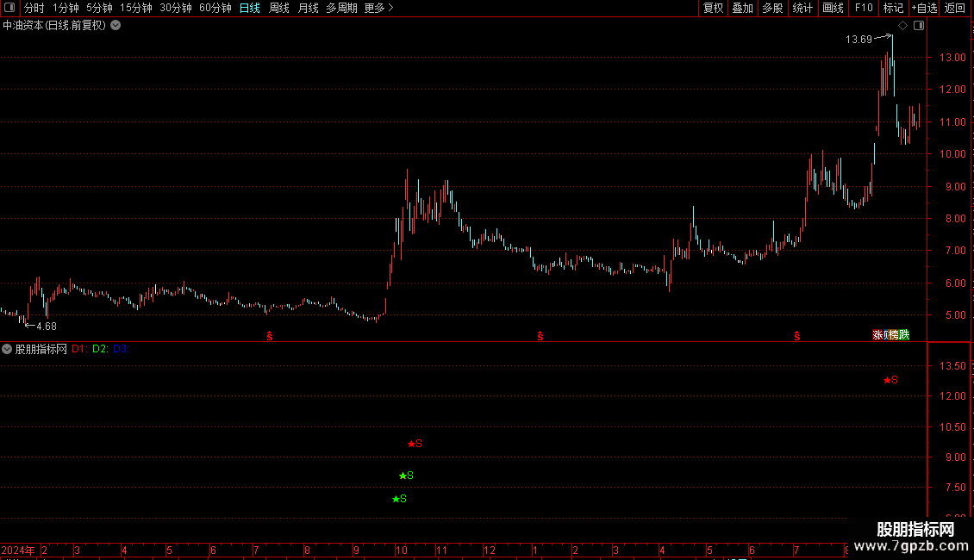
Task: Toggle the sidebar panel icon at top-left
Action: 9,8
